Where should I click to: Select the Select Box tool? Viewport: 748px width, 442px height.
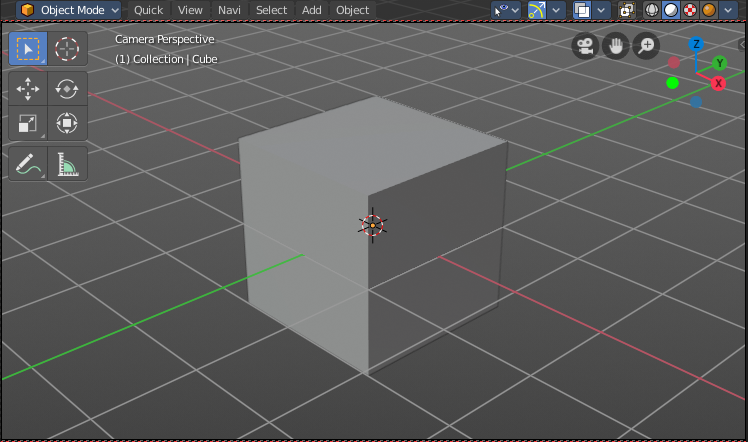28,49
